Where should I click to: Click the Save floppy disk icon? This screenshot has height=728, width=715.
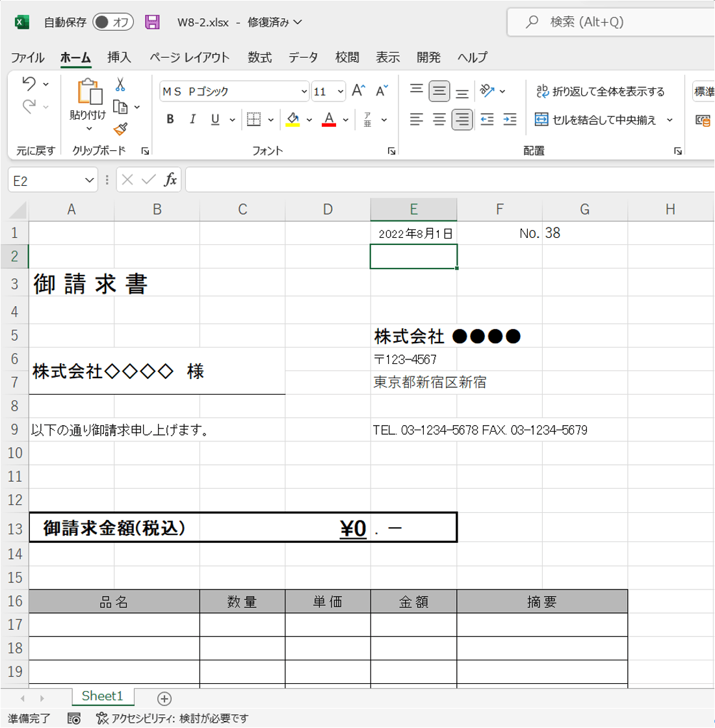tap(152, 22)
